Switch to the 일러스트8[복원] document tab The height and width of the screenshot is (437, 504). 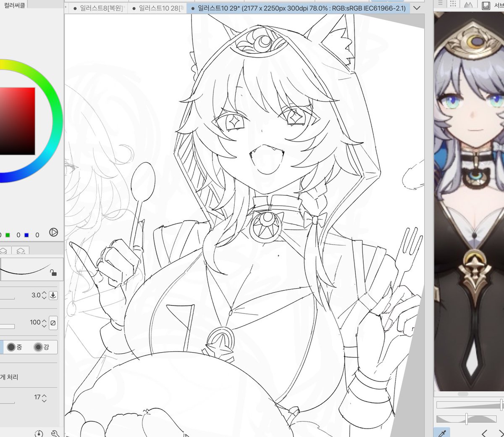[x=98, y=8]
